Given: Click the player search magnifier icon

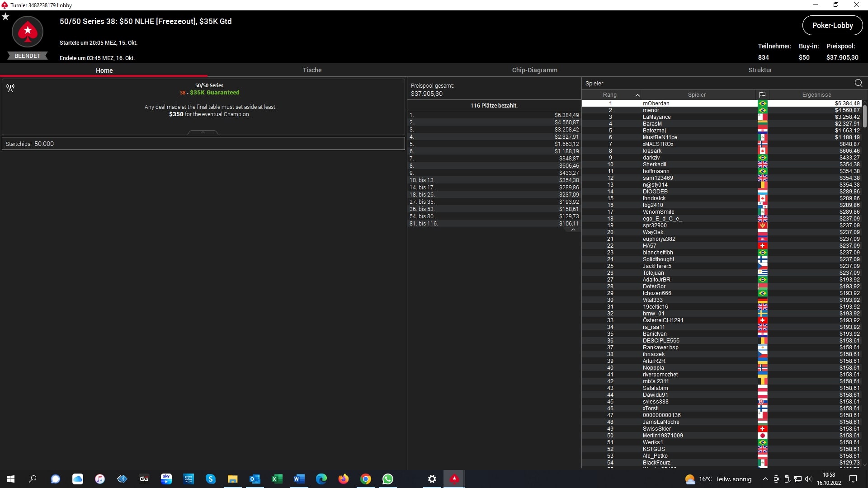Looking at the screenshot, I should (x=858, y=83).
